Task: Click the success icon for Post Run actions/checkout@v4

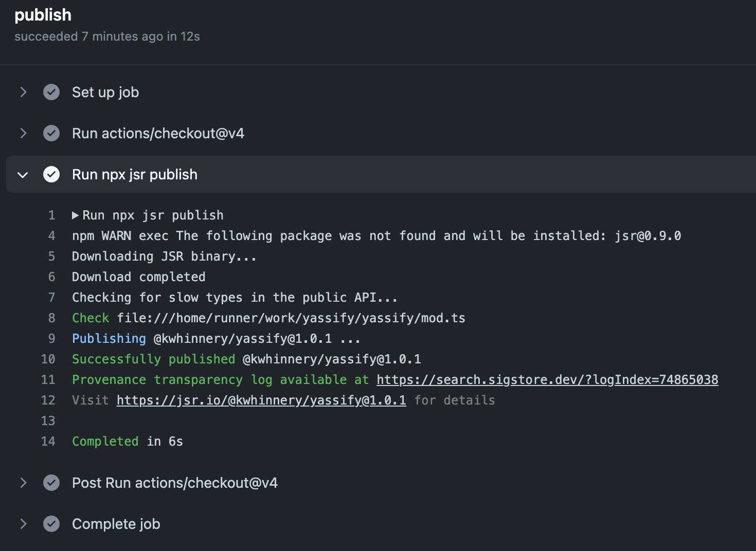Action: pyautogui.click(x=51, y=483)
